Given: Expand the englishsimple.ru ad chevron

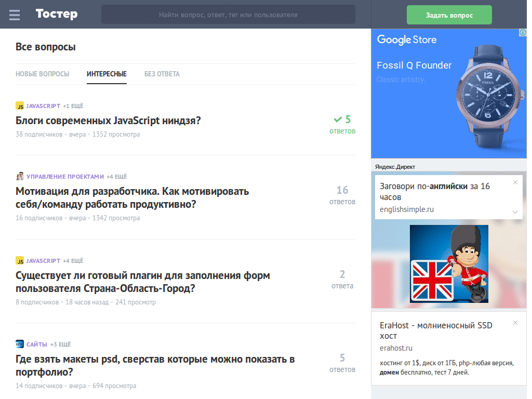Looking at the screenshot, I should point(515,212).
